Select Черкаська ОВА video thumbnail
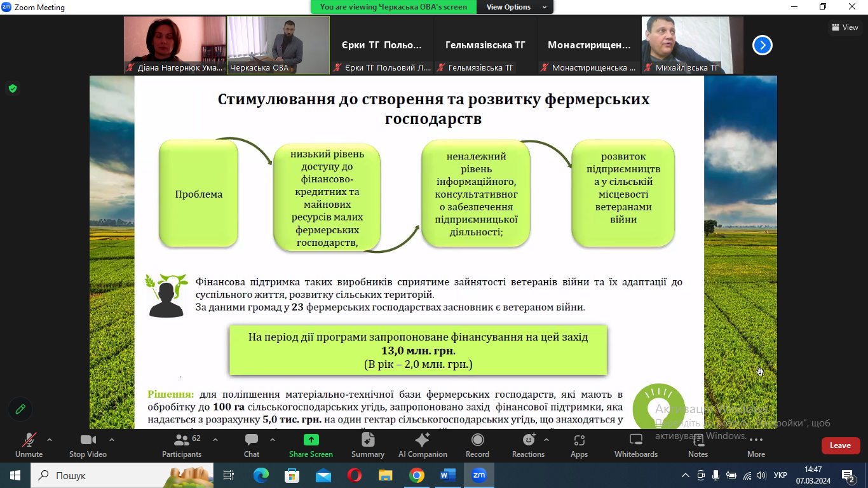 (x=278, y=45)
